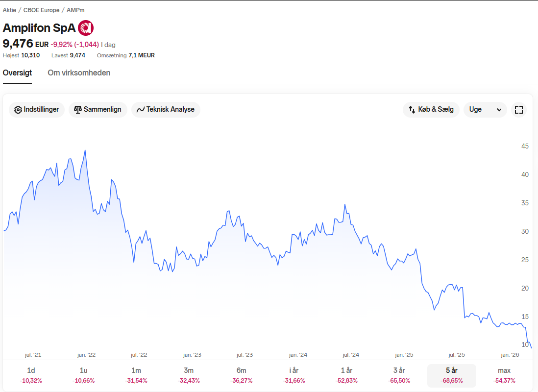Select the 3m time range
This screenshot has height=392, width=538.
tap(189, 375)
